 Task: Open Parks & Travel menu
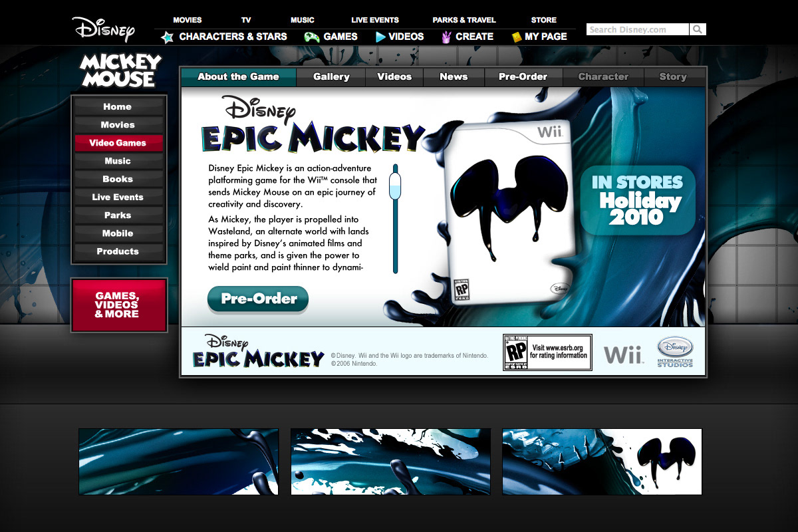click(464, 20)
